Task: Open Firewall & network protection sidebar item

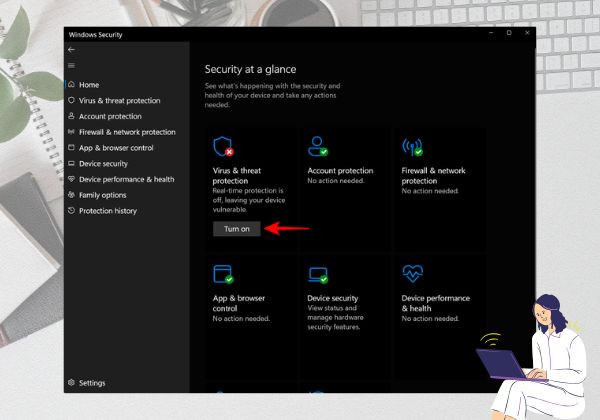Action: [x=127, y=132]
